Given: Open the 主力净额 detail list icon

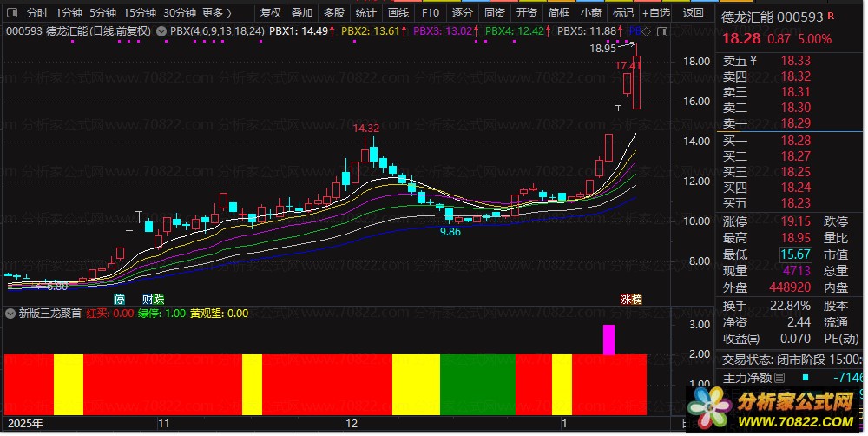Looking at the screenshot, I should pyautogui.click(x=779, y=378).
